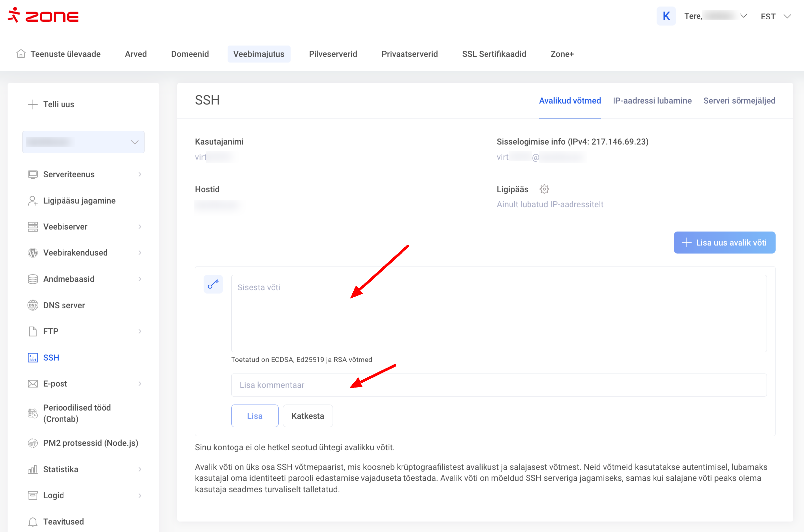804x532 pixels.
Task: Expand the Serveriteenus submenu
Action: tap(140, 174)
